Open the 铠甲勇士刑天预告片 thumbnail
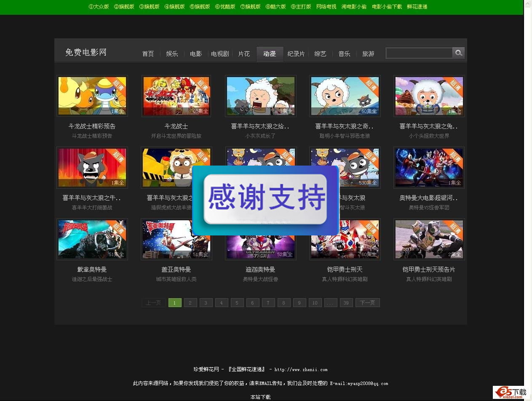This screenshot has height=401, width=532. 429,239
